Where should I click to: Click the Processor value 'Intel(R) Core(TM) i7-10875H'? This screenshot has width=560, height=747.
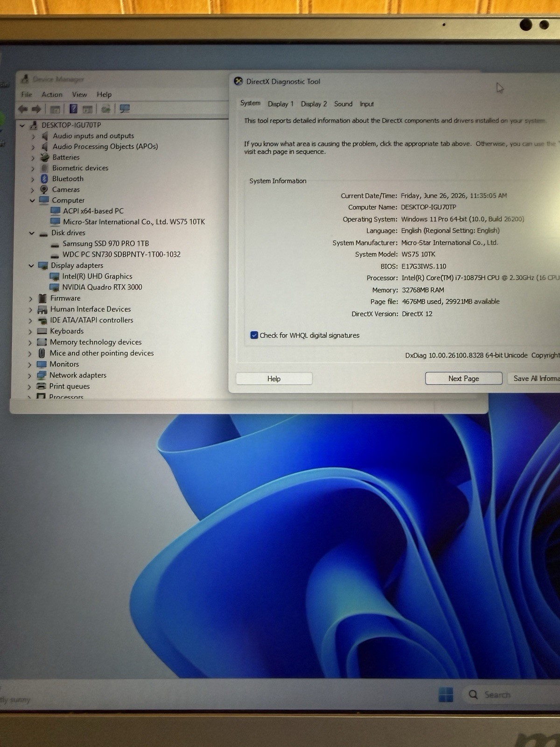(480, 278)
